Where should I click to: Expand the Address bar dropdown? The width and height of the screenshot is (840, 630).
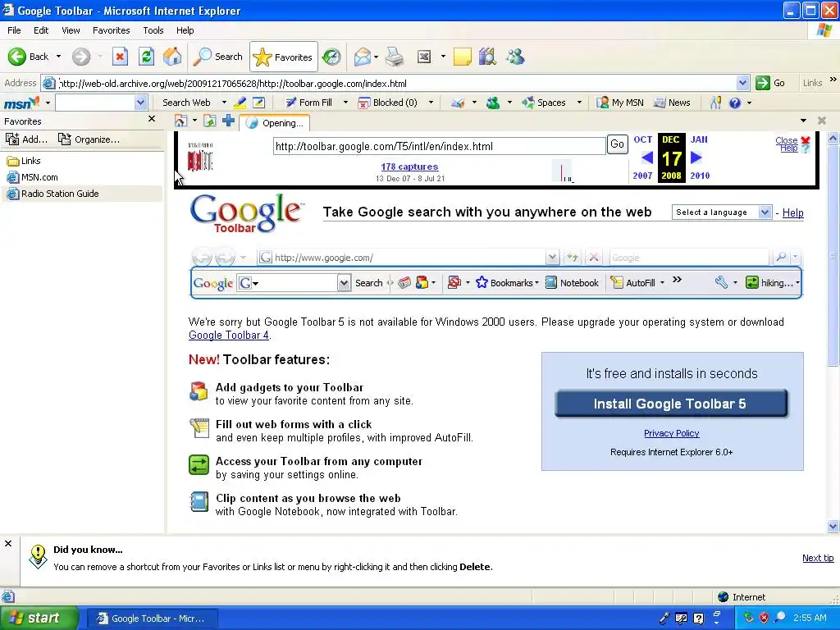click(742, 83)
